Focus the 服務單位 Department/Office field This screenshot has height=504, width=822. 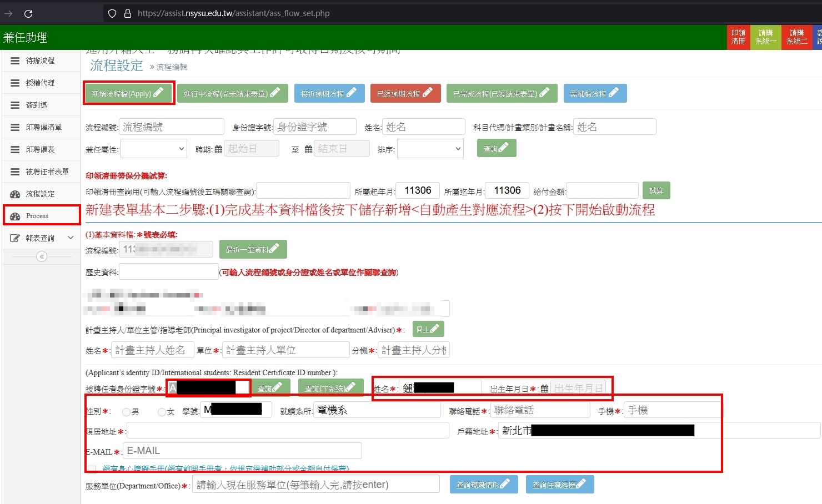[316, 485]
